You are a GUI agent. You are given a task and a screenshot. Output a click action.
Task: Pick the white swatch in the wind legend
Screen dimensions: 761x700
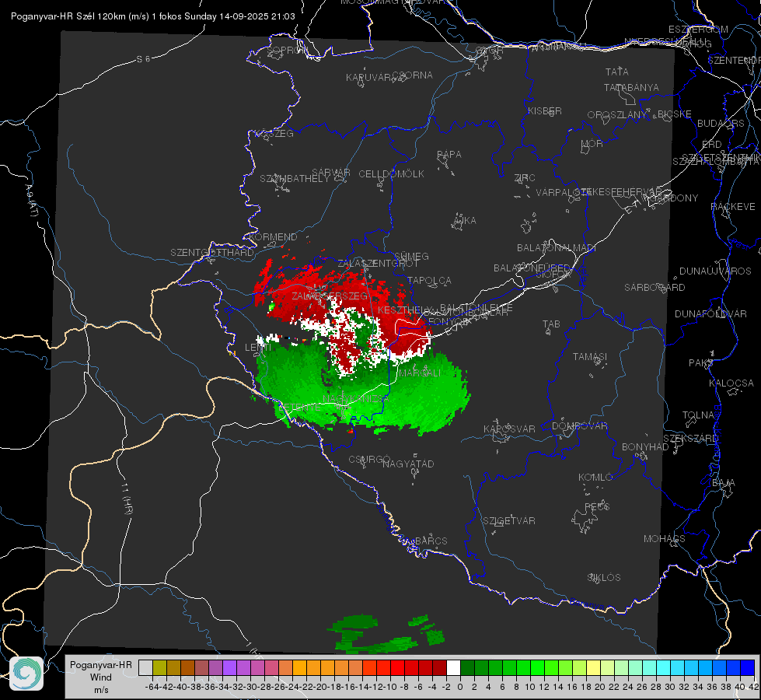point(453,667)
